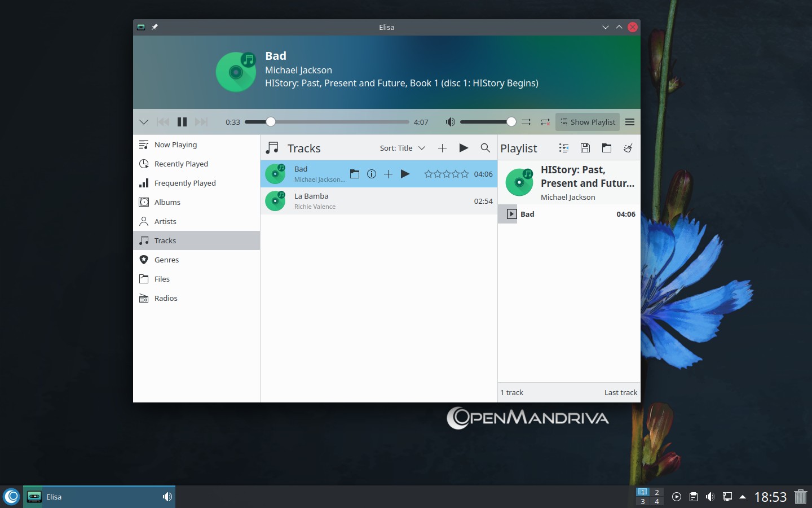The width and height of the screenshot is (812, 508).
Task: Toggle shuffle mode in the player bar
Action: point(526,122)
